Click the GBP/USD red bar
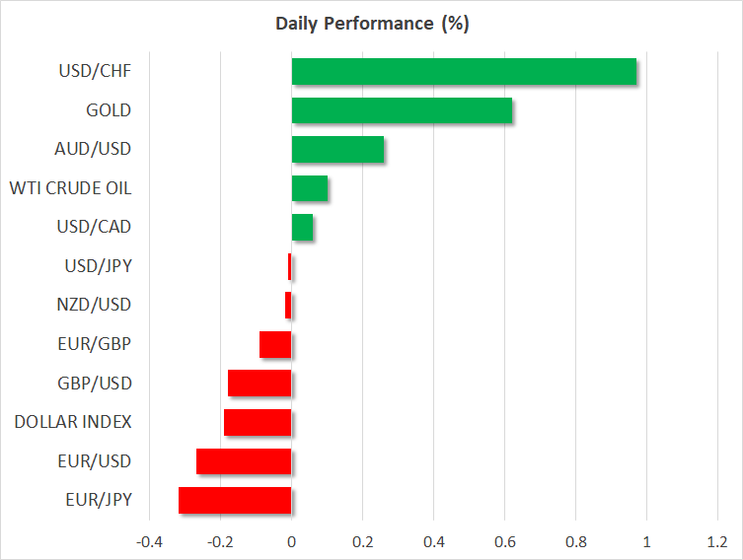The width and height of the screenshot is (743, 560). (x=260, y=384)
